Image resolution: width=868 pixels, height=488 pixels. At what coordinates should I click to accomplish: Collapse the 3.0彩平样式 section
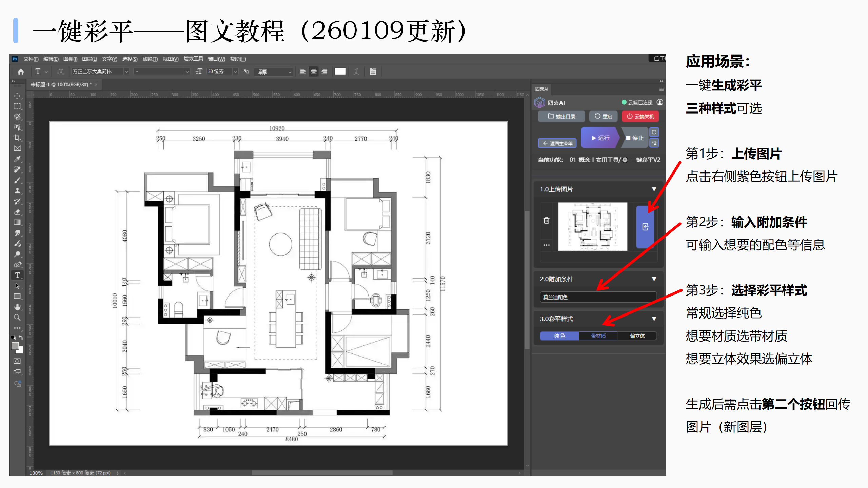pos(654,319)
